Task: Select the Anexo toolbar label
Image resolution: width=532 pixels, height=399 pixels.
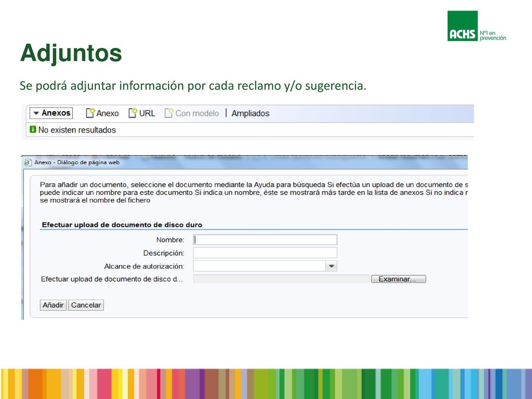Action: 108,113
